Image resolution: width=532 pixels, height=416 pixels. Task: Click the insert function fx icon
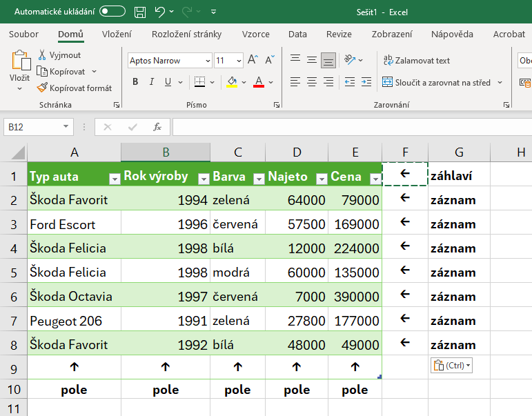157,127
